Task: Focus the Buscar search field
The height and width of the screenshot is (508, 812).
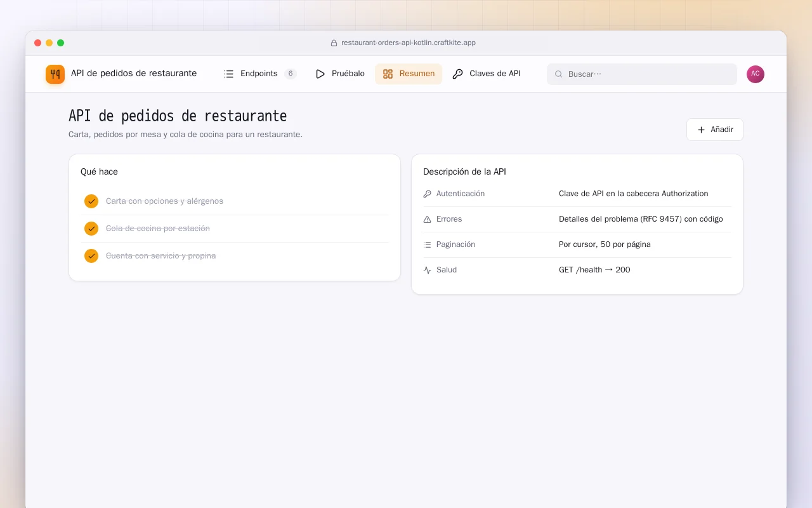Action: point(642,74)
